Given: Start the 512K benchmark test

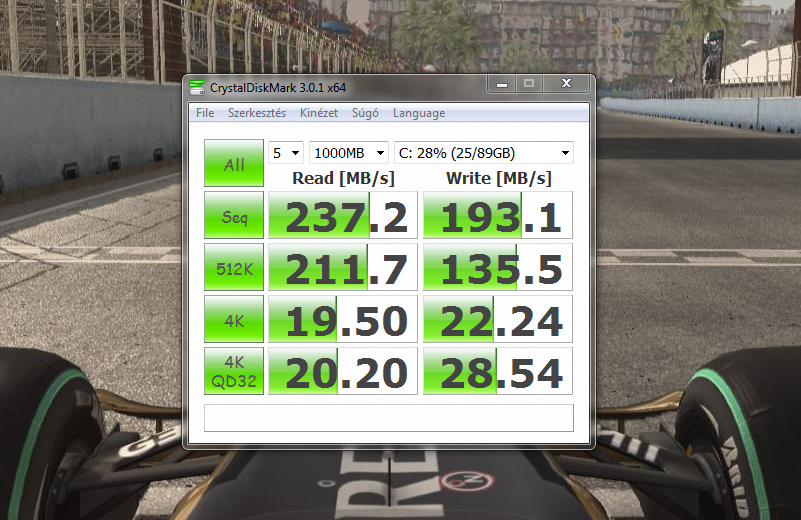Looking at the screenshot, I should tap(234, 267).
